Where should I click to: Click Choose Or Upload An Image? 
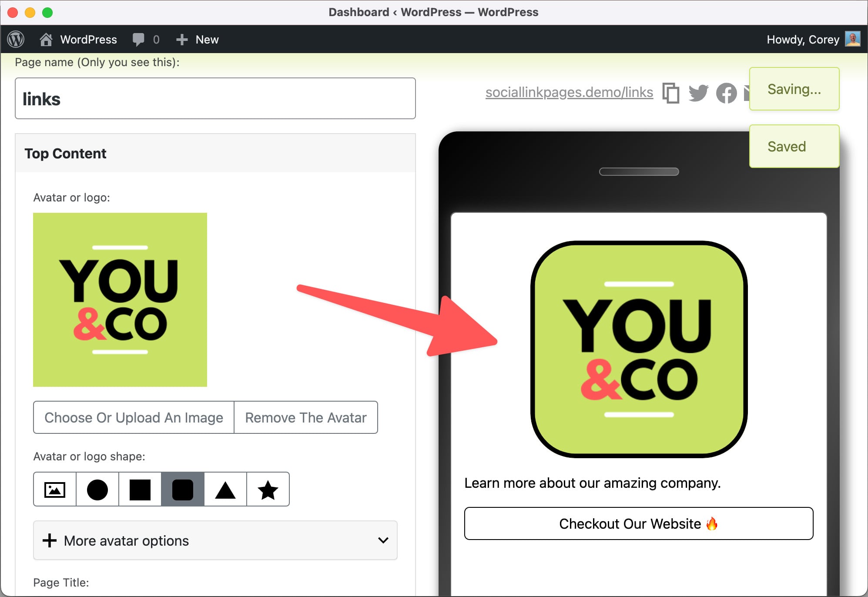click(x=134, y=417)
